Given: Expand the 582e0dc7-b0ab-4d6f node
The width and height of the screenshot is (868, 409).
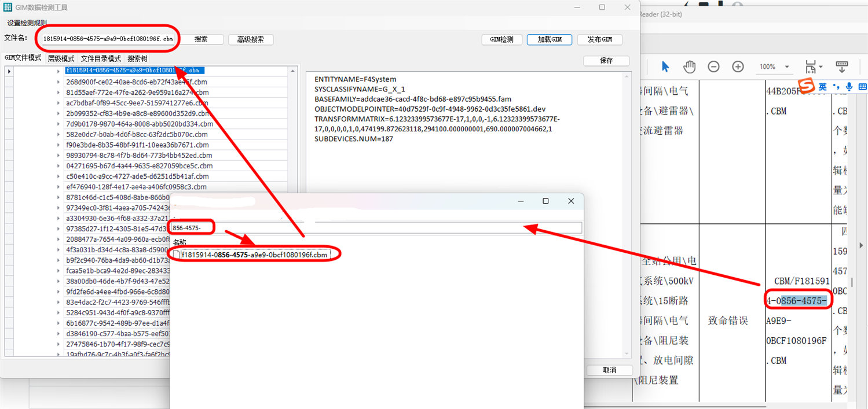Looking at the screenshot, I should tap(58, 134).
